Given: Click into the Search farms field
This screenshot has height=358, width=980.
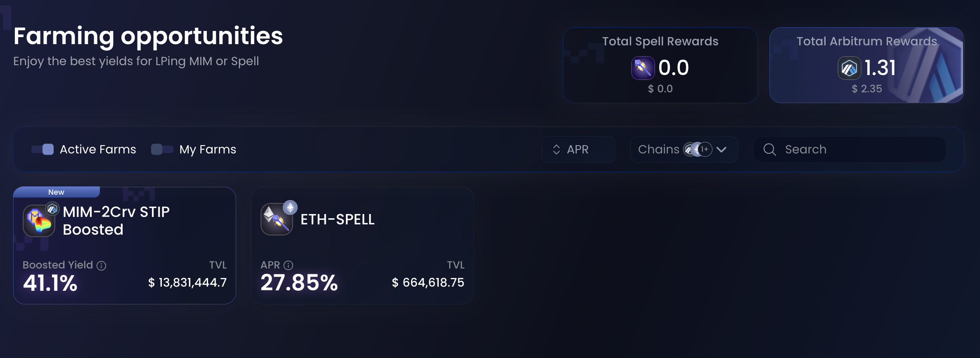Looking at the screenshot, I should 859,149.
